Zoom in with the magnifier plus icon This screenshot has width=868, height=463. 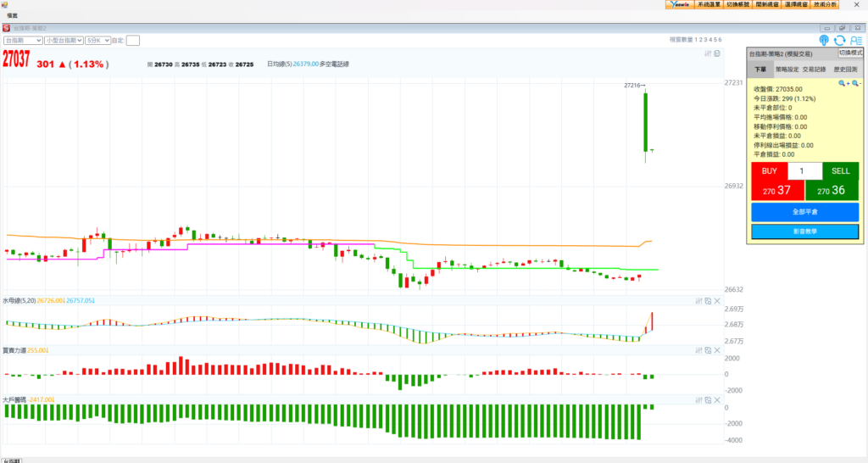click(843, 83)
